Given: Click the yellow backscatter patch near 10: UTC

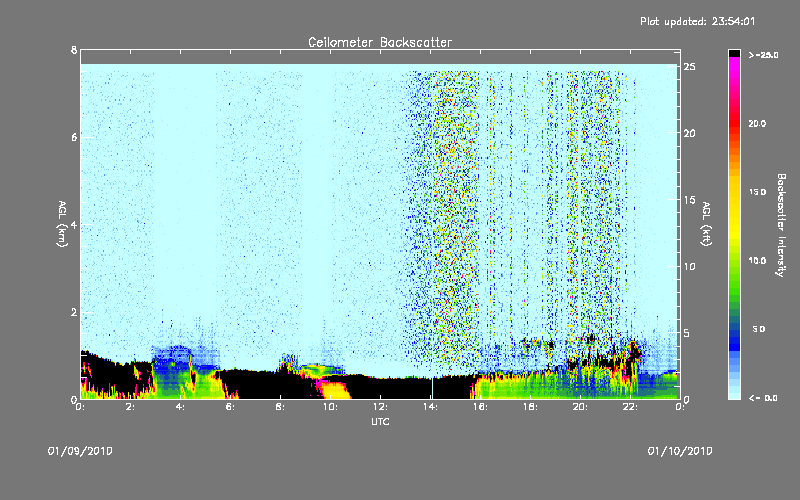Looking at the screenshot, I should pos(334,389).
